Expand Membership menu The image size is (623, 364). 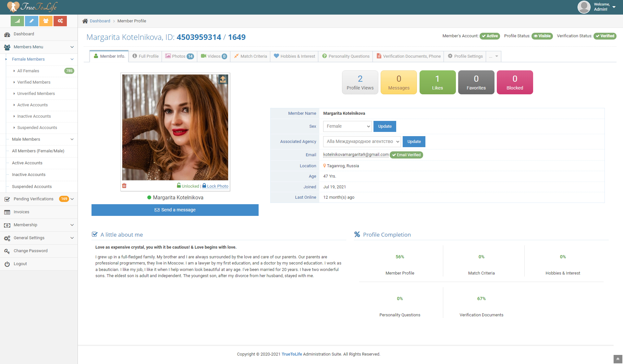[39, 225]
